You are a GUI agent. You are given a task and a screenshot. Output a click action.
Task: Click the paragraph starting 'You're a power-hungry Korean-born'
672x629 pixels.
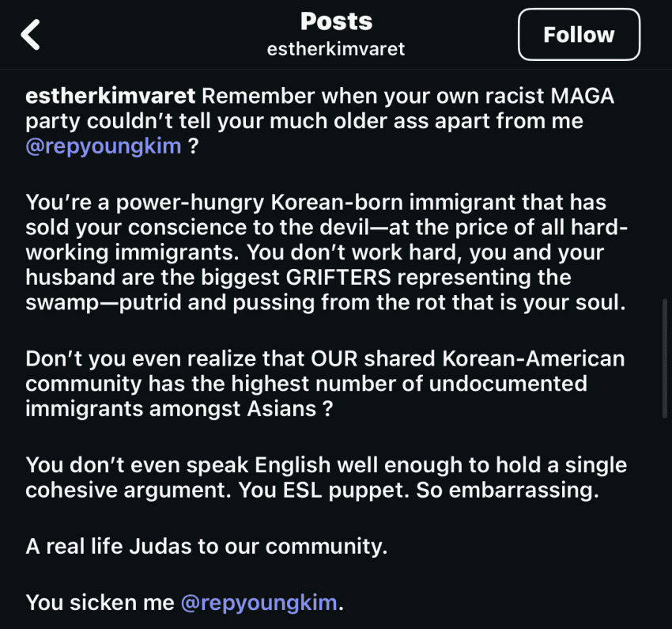point(326,252)
